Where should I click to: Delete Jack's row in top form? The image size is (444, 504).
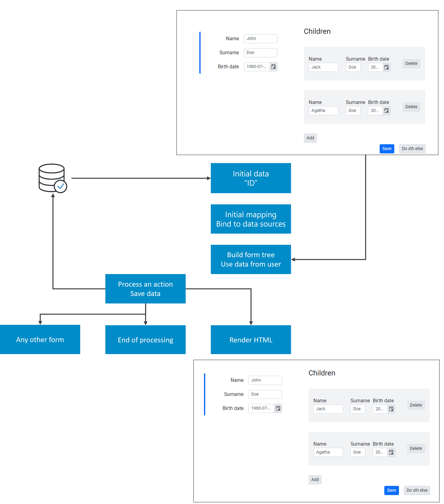point(411,63)
